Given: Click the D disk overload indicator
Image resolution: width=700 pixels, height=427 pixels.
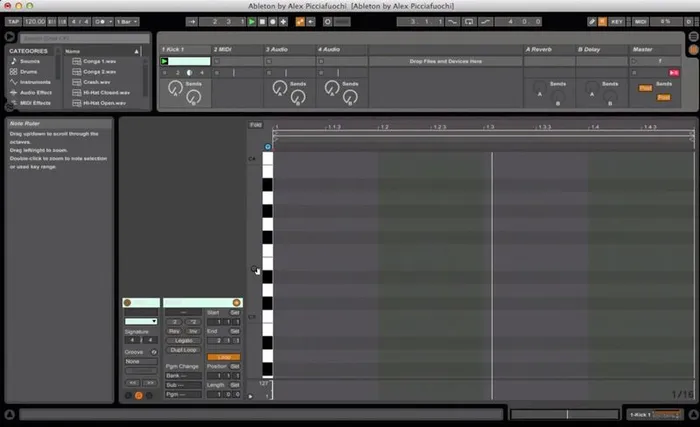Looking at the screenshot, I should click(689, 21).
